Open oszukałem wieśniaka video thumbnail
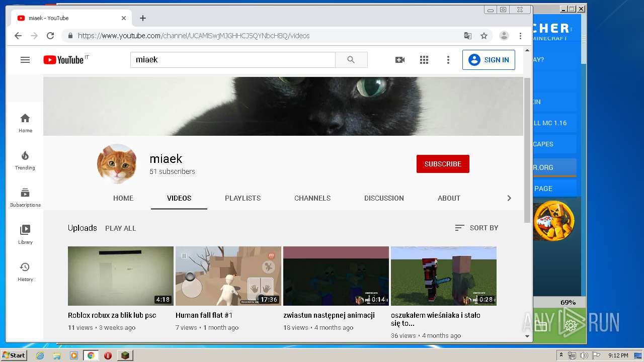The height and width of the screenshot is (362, 644). [x=444, y=276]
